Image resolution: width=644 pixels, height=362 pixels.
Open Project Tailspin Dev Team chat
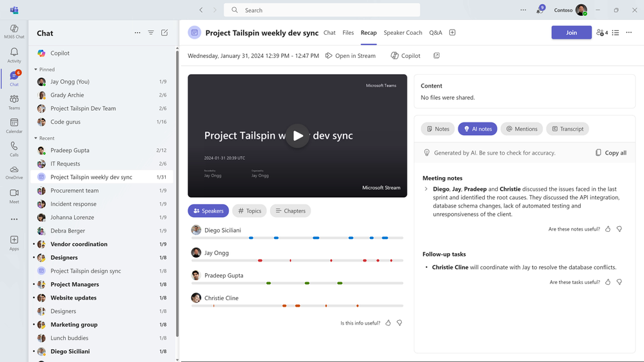pos(102,108)
